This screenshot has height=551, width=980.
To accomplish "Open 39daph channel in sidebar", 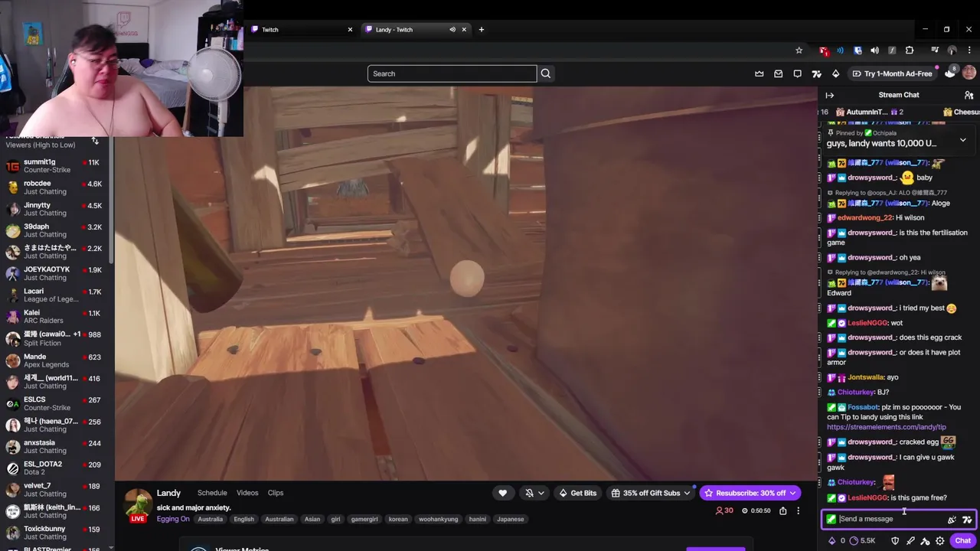I will click(x=57, y=230).
